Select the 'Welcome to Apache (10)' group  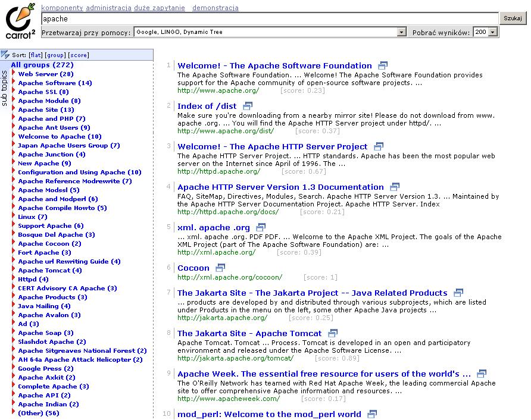(60, 136)
